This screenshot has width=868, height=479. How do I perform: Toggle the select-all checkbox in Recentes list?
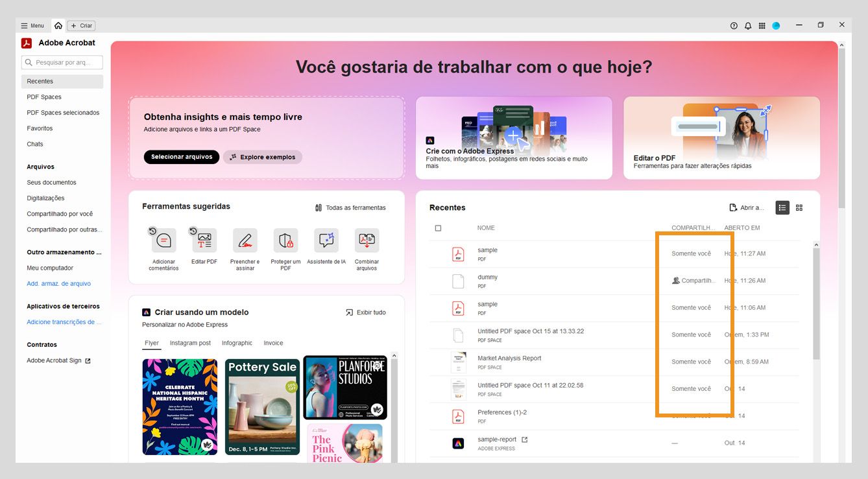(x=439, y=228)
